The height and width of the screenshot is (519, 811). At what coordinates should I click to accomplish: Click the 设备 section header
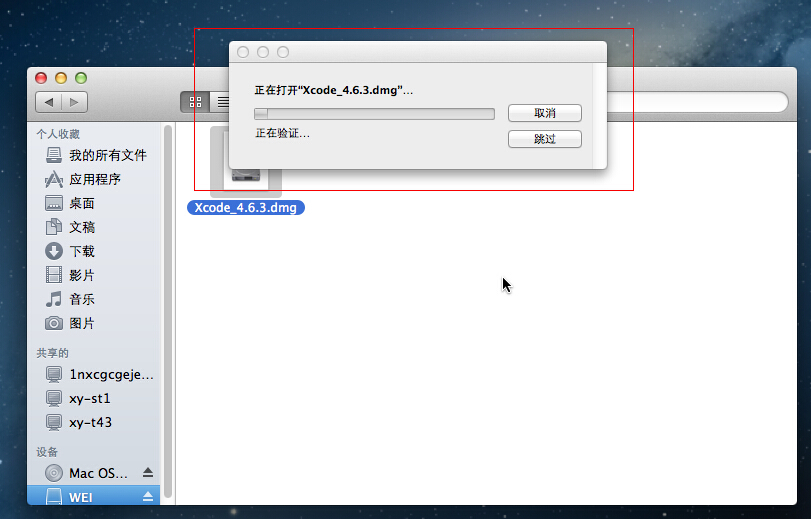point(47,452)
